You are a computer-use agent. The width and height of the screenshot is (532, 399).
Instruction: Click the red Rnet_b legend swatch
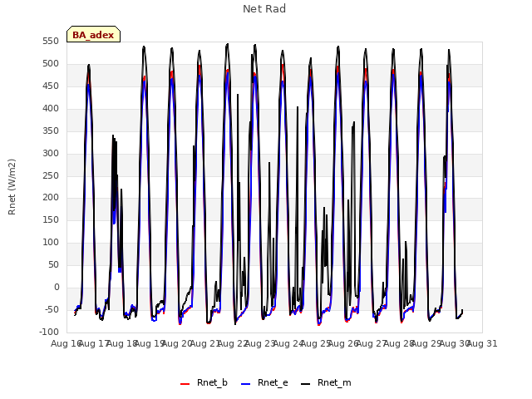(185, 384)
